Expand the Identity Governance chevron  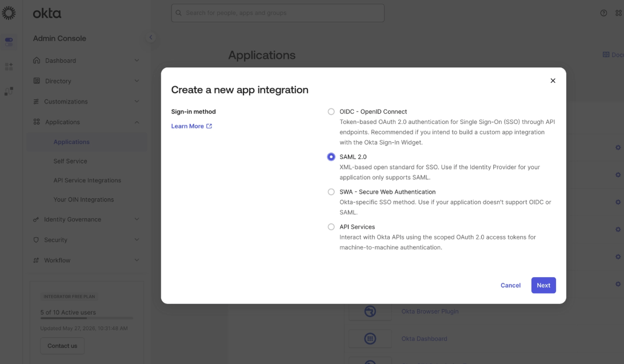[x=137, y=219]
